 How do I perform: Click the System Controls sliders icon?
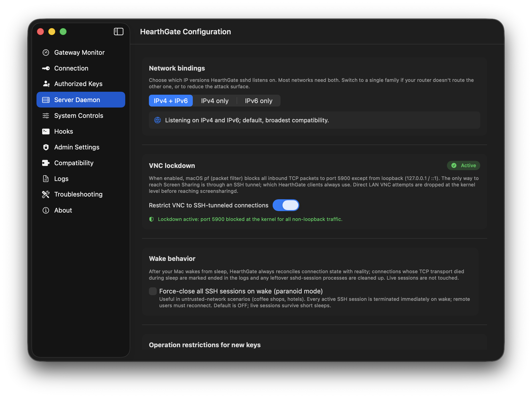46,116
